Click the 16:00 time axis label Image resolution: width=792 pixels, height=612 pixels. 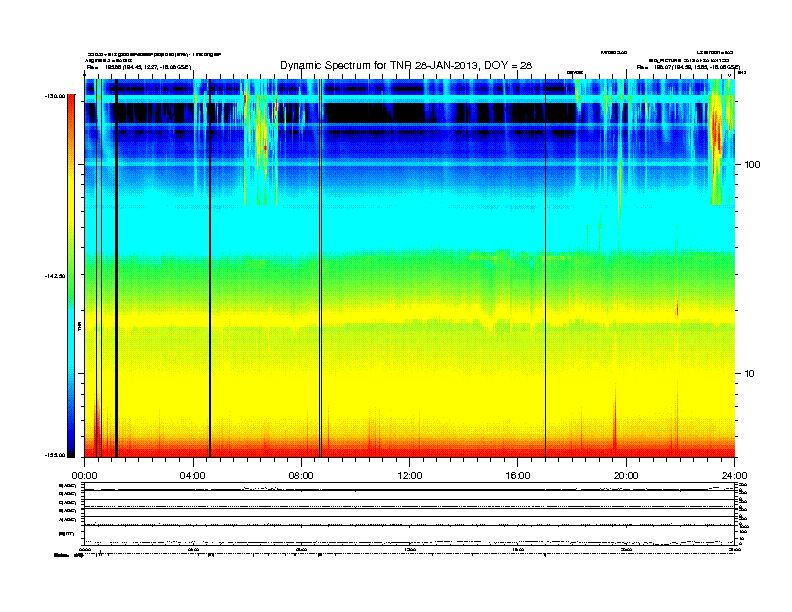[518, 476]
